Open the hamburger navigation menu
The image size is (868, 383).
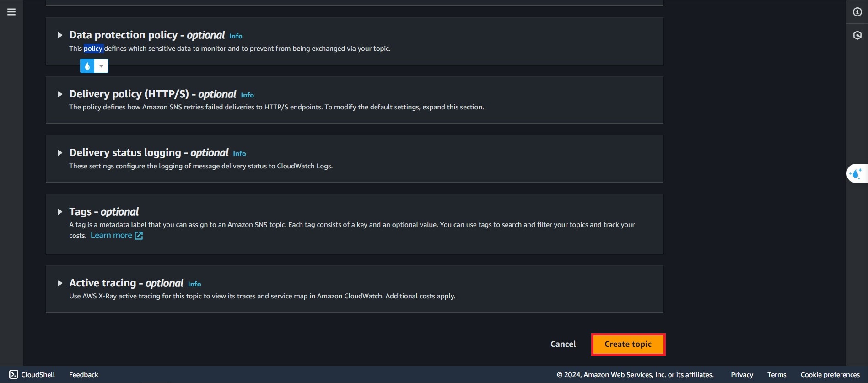(11, 12)
